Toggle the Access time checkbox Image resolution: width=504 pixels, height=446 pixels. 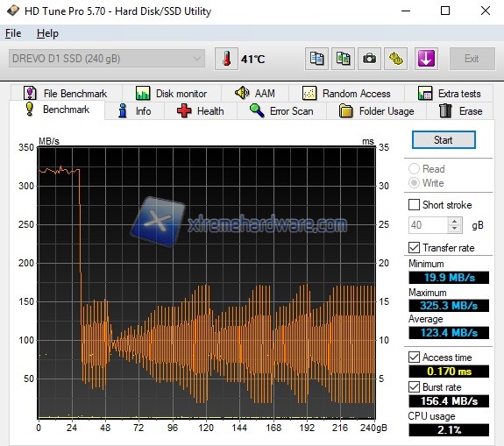tap(414, 358)
